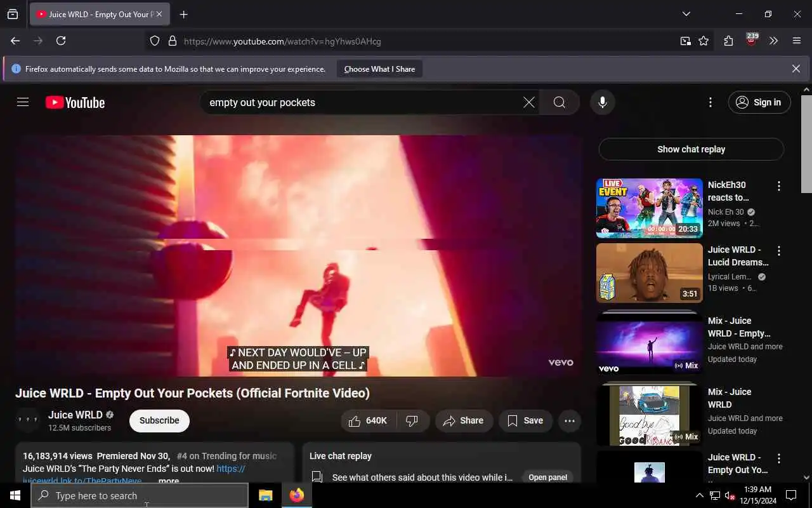The image size is (812, 508).
Task: Open uBlock extension with 239 badge
Action: [x=752, y=40]
